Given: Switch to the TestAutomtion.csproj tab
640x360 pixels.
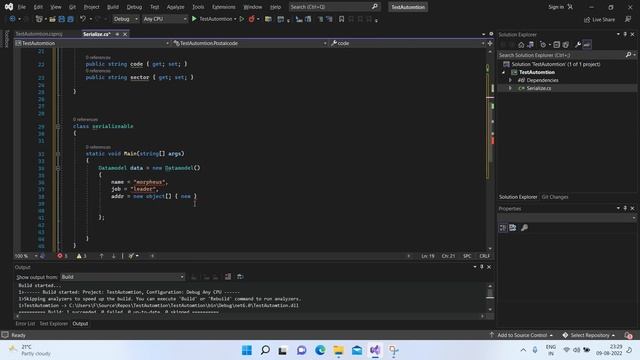Looking at the screenshot, I should (x=39, y=34).
